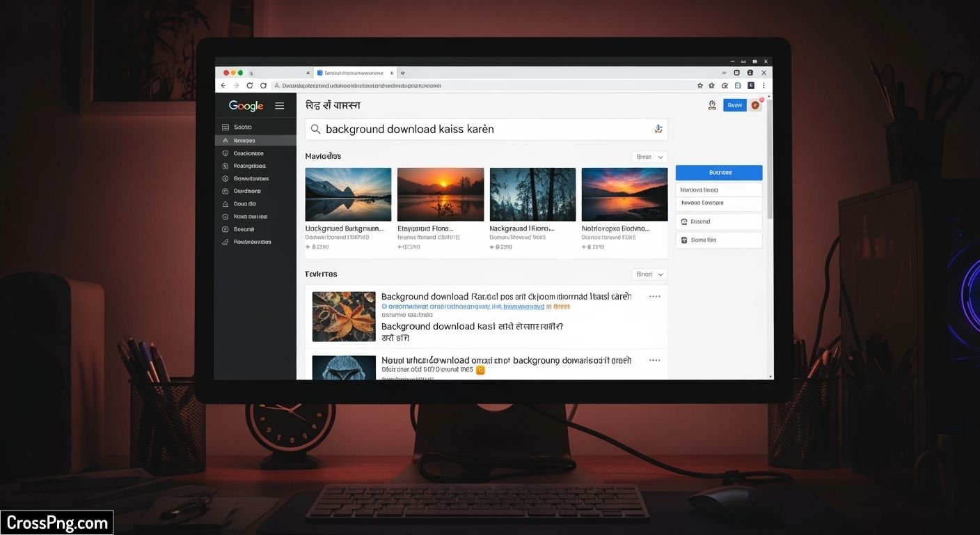980x535 pixels.
Task: Click the browser back arrow
Action: point(223,85)
